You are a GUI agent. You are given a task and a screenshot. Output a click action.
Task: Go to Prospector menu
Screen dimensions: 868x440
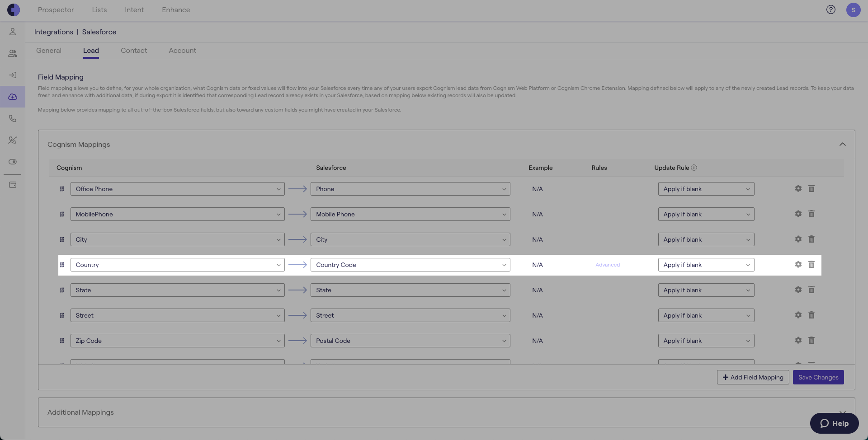tap(56, 10)
